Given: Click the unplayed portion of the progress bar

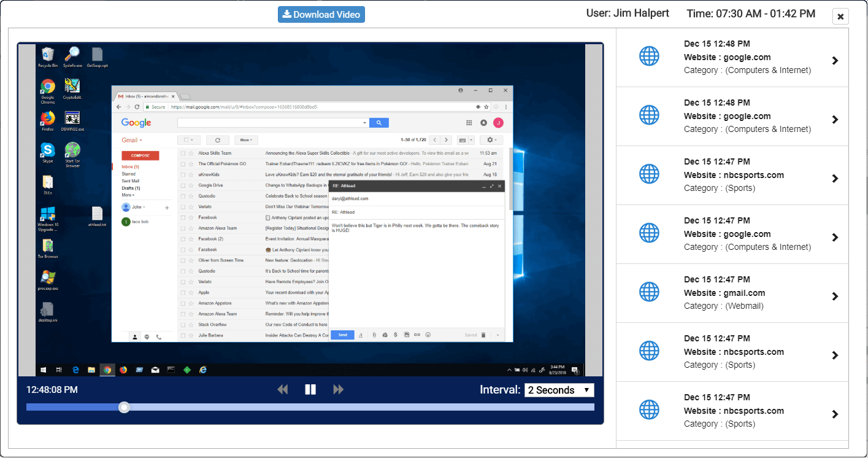Looking at the screenshot, I should (362, 407).
